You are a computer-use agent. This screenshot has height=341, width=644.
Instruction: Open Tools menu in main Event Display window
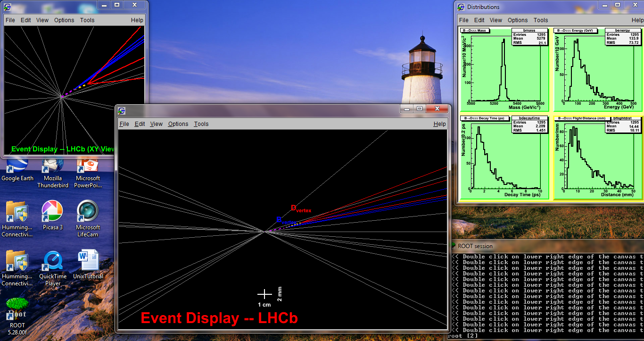[x=201, y=124]
